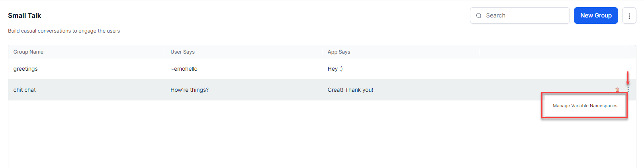Delete the chit chat group via trash icon
The width and height of the screenshot is (644, 168).
(x=617, y=90)
